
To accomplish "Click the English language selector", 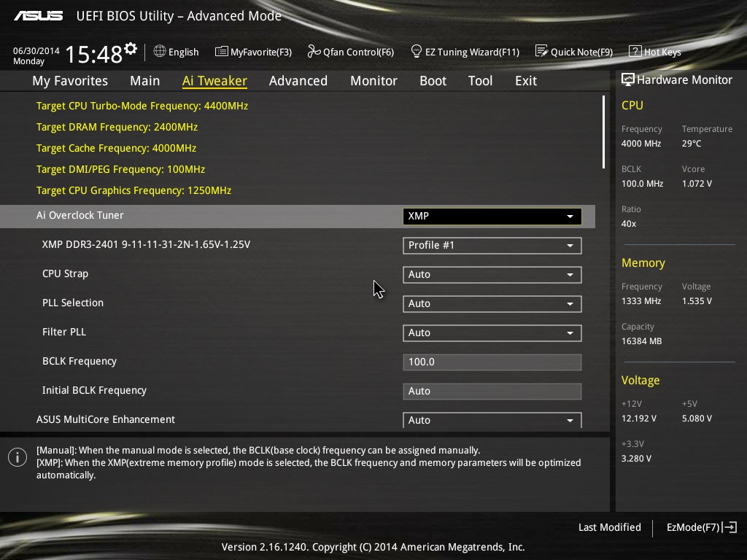I will coord(176,51).
